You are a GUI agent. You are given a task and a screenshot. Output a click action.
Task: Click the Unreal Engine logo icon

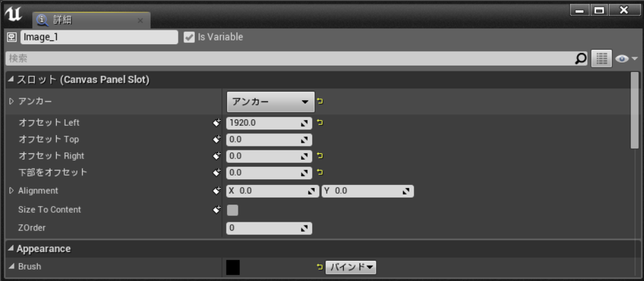13,14
